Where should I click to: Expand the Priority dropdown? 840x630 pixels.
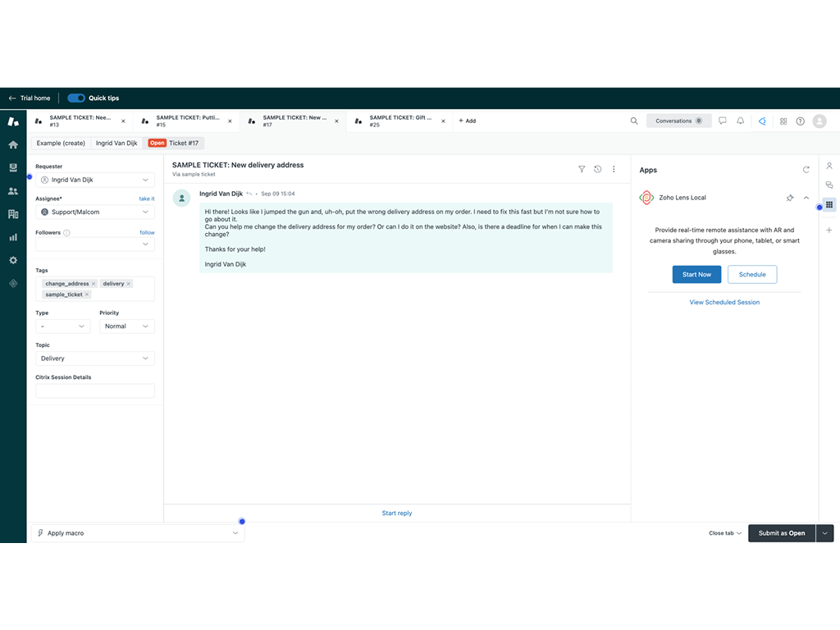pyautogui.click(x=127, y=326)
